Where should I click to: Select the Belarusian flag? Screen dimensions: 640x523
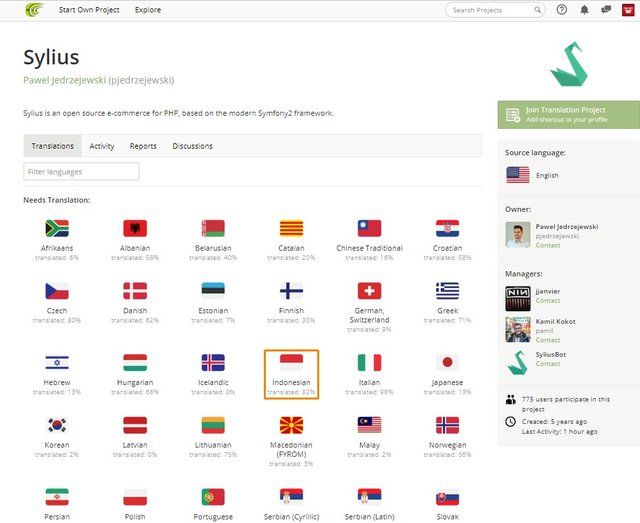(213, 228)
